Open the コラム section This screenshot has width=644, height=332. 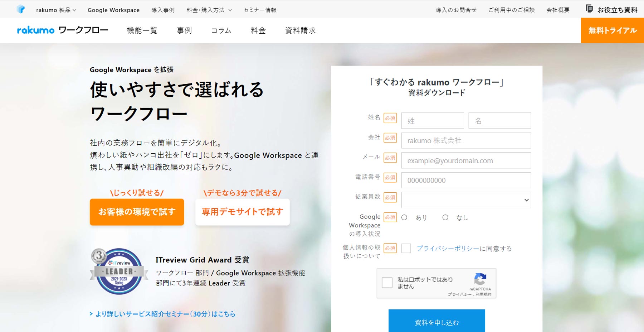(x=221, y=30)
